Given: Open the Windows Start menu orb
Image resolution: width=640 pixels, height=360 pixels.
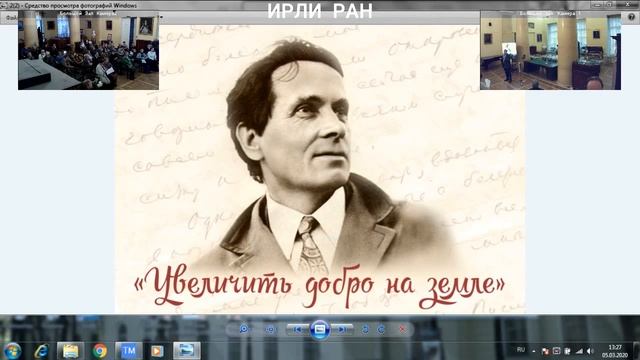Looking at the screenshot, I should point(12,351).
